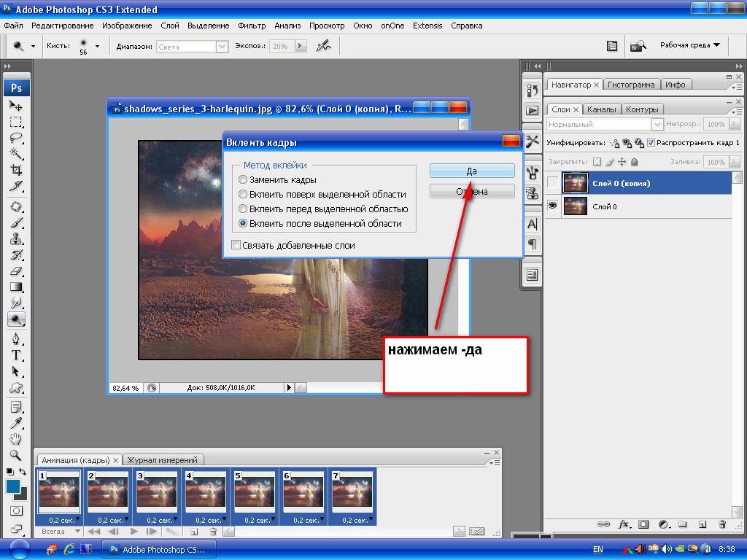
Task: Select the Hand tool
Action: point(16,439)
